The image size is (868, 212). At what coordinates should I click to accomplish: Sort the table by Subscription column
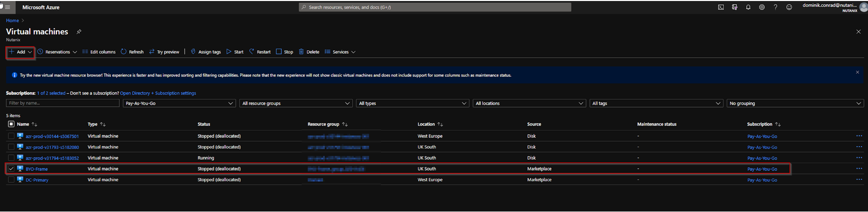[764, 124]
